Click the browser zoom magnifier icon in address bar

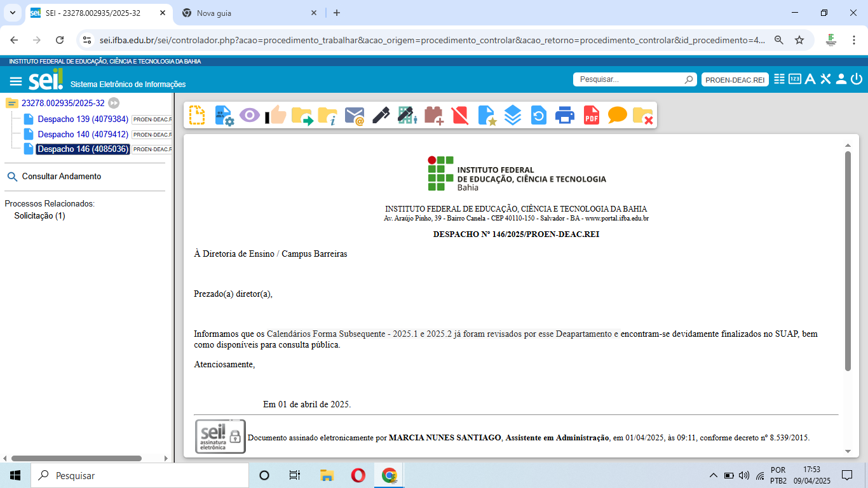(x=778, y=40)
